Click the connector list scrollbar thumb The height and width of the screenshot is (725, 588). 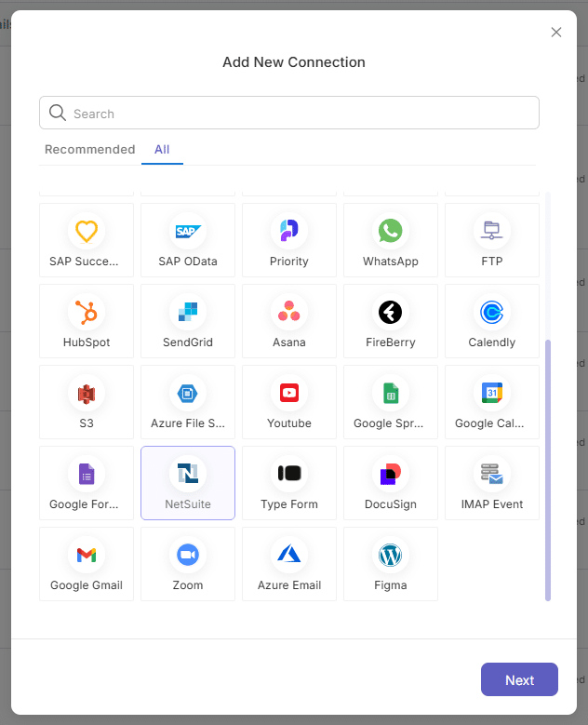548,470
